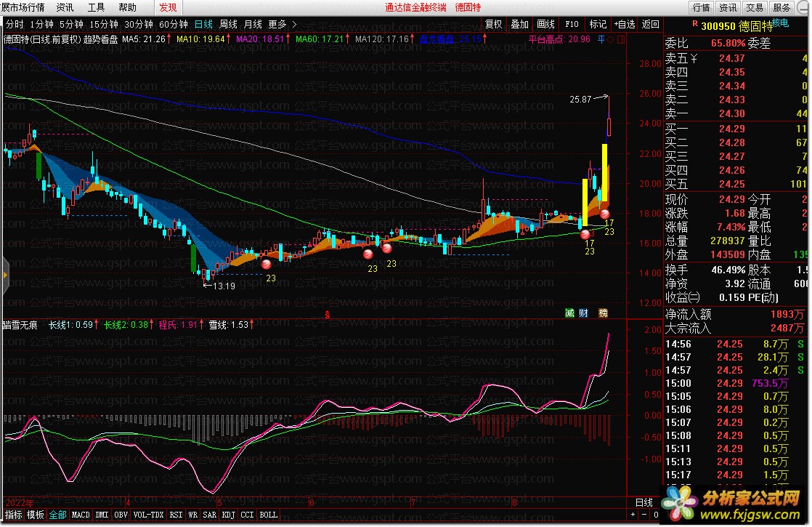Click the 卖五 dropdown ¥ indicator

coord(694,59)
